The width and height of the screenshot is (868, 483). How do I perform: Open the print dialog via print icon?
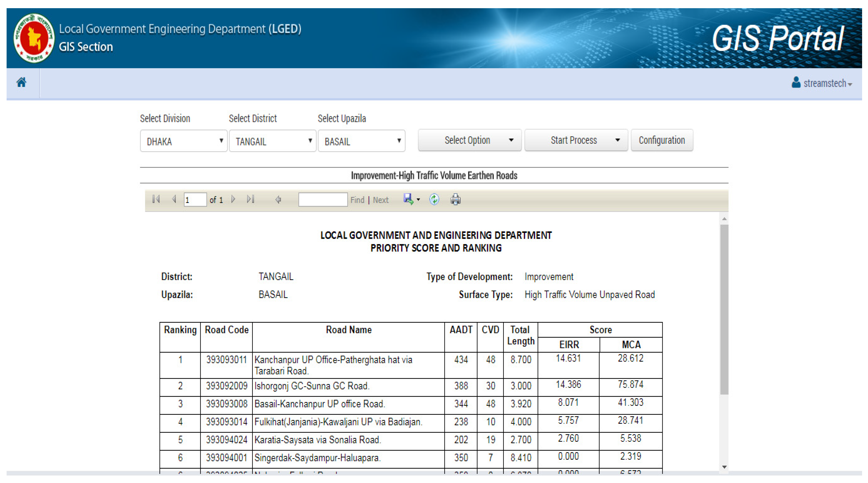(x=456, y=199)
